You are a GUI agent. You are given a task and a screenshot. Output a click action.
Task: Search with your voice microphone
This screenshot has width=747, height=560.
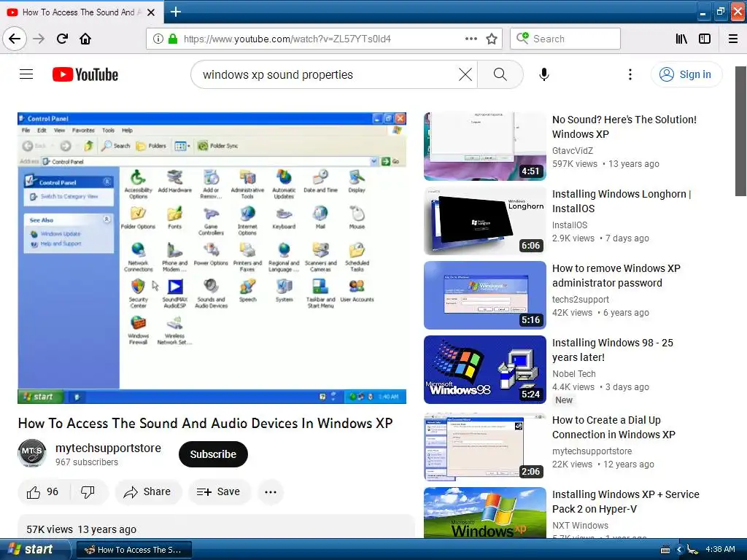coord(544,74)
